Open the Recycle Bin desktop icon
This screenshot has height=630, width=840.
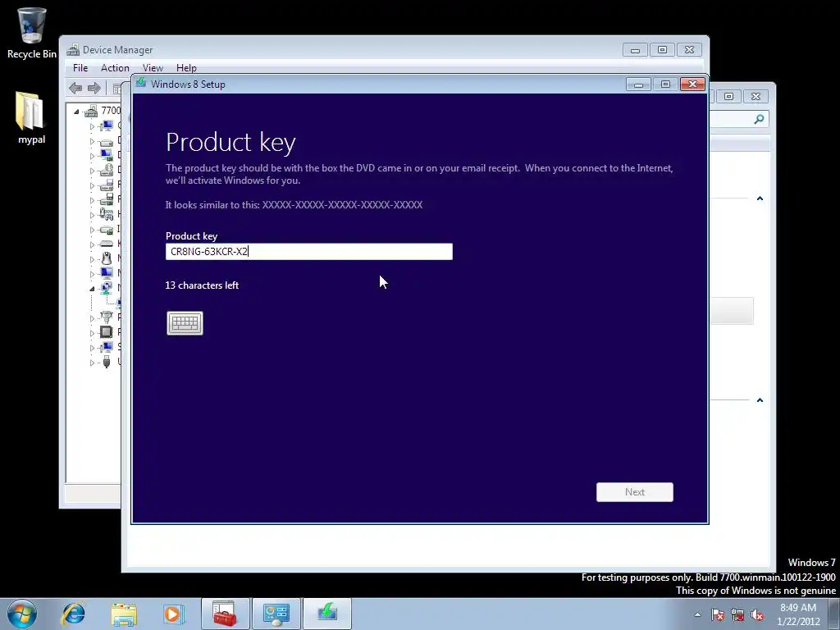click(x=32, y=33)
